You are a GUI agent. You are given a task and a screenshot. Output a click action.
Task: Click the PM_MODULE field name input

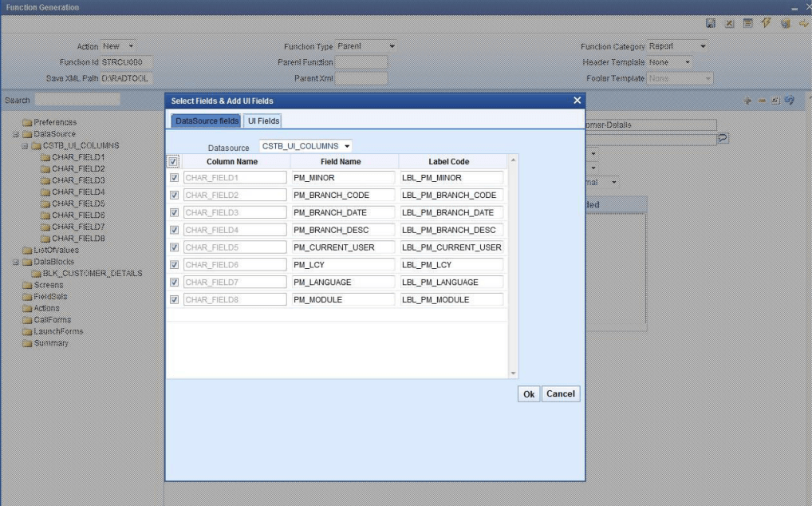343,300
